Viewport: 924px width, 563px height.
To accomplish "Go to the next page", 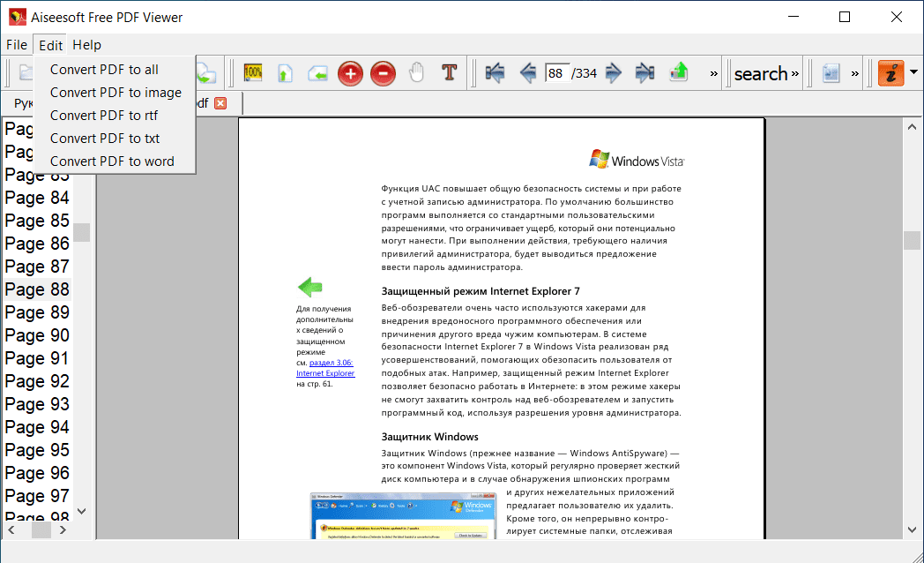I will pyautogui.click(x=614, y=73).
